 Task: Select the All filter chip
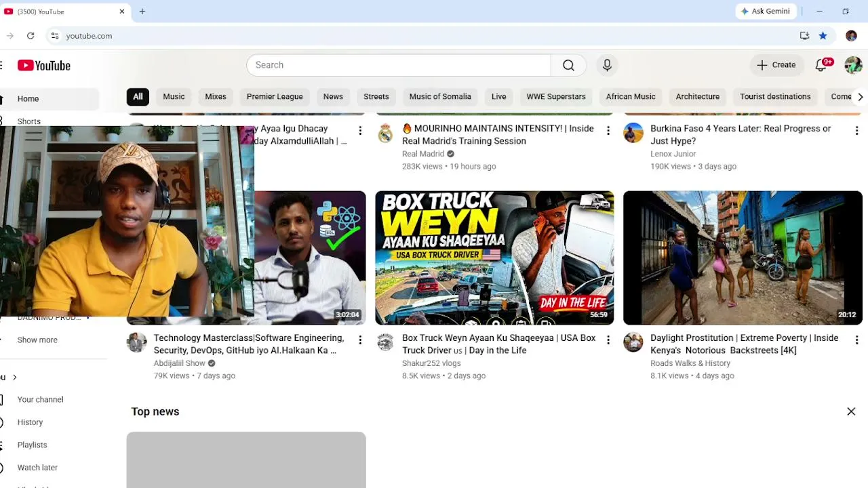138,97
